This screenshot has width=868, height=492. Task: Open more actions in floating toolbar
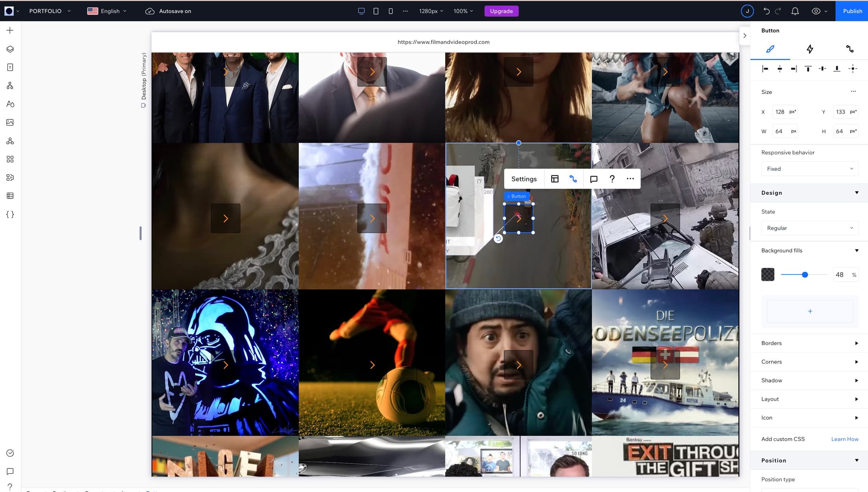point(630,179)
